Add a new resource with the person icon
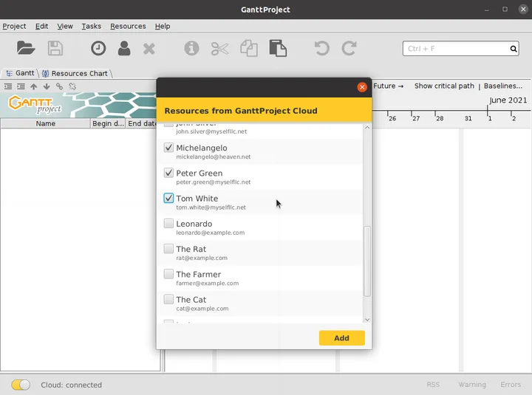The image size is (532, 395). click(124, 48)
